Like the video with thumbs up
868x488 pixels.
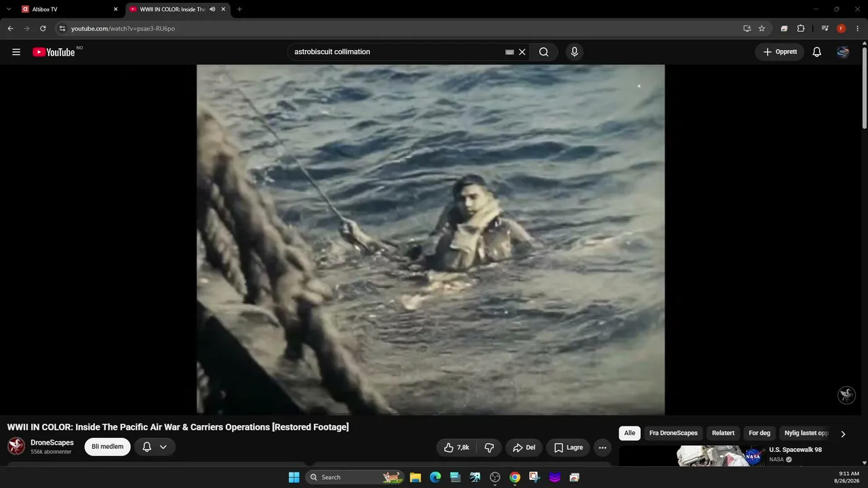click(456, 447)
